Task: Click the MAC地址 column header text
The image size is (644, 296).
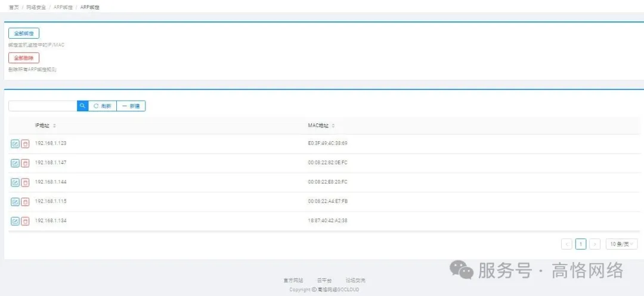Action: coord(318,126)
